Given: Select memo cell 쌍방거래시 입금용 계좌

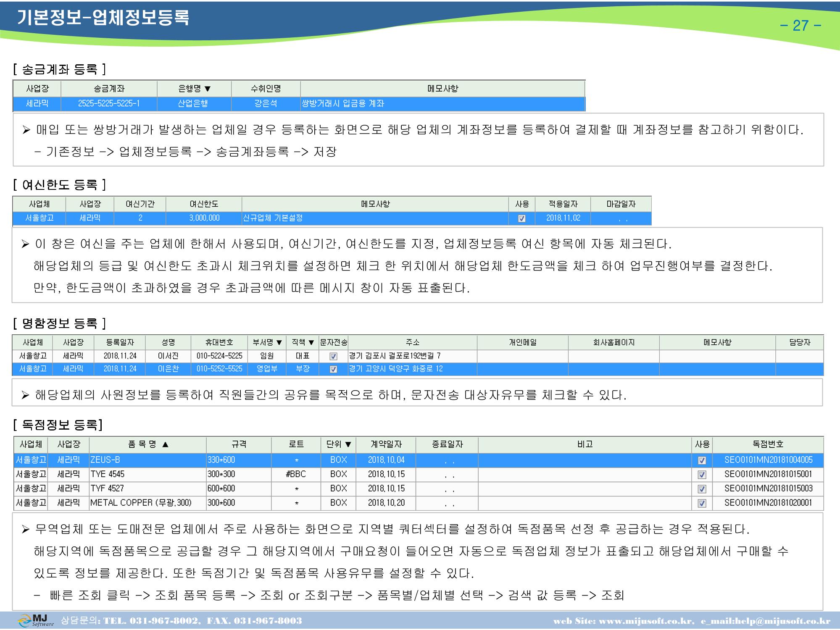Looking at the screenshot, I should pyautogui.click(x=442, y=104).
